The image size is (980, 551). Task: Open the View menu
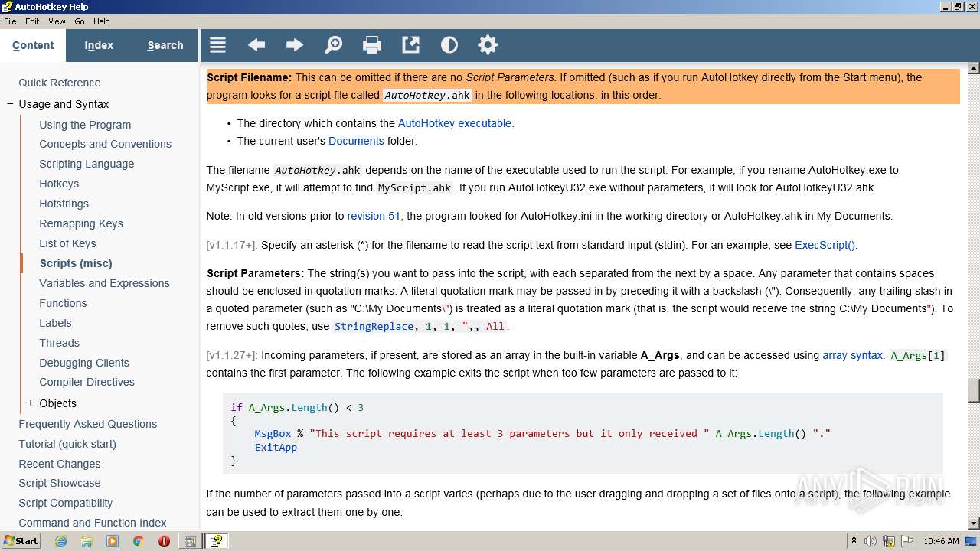57,21
